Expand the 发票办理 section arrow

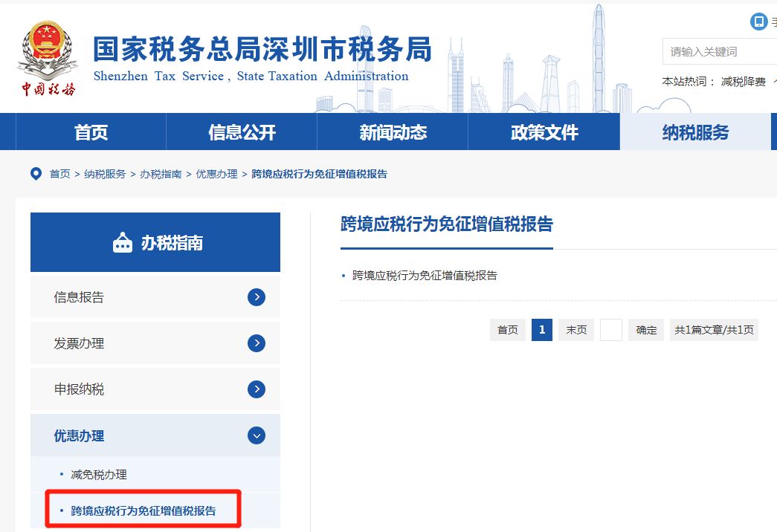pyautogui.click(x=256, y=343)
